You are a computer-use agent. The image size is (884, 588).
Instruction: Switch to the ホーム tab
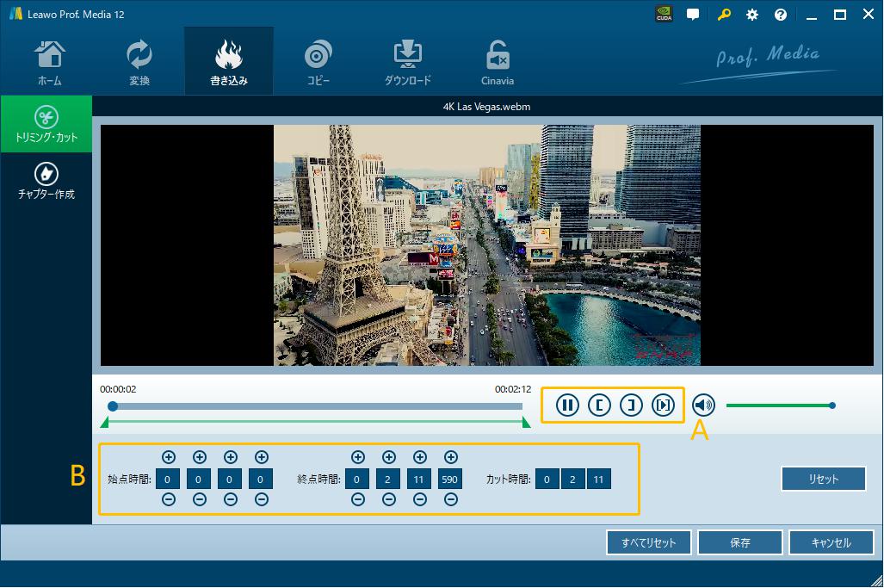(49, 63)
